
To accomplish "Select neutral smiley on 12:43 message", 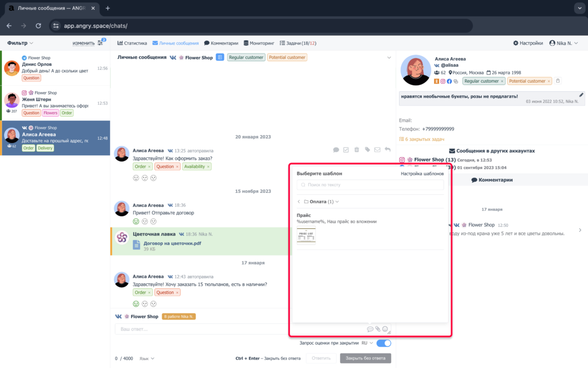I will tap(145, 304).
